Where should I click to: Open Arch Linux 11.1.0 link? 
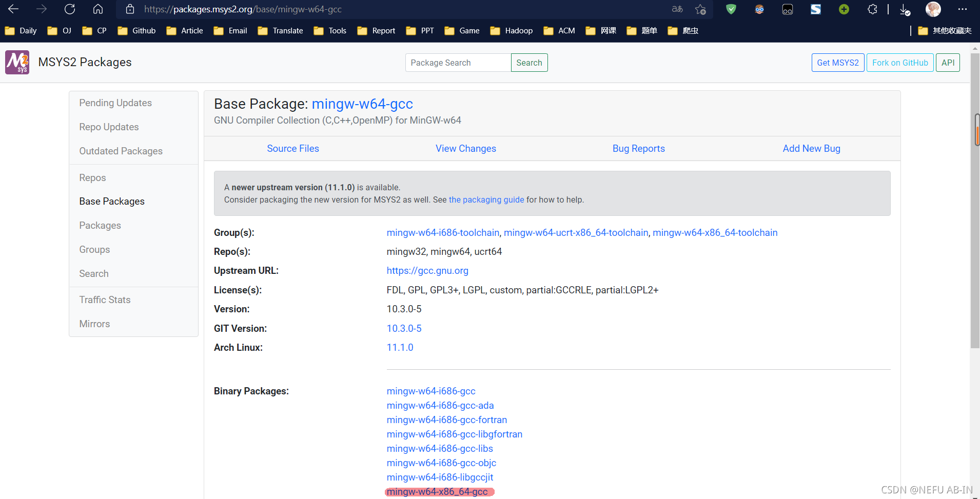400,348
